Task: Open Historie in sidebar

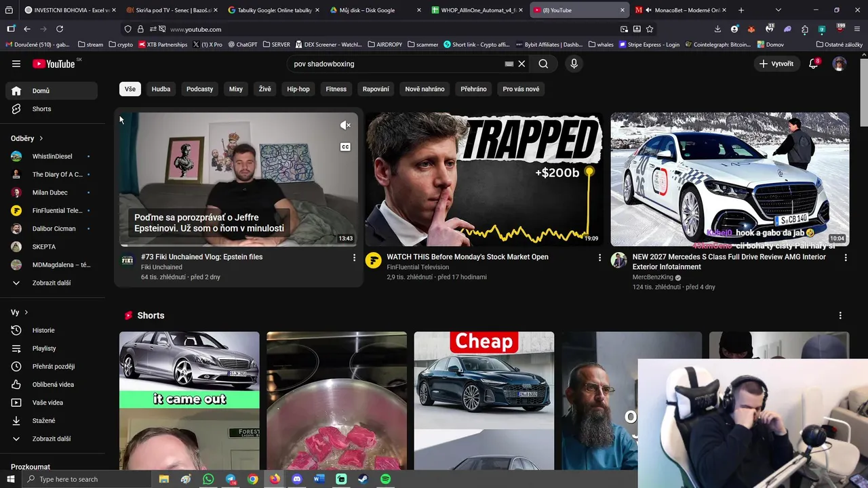Action: (x=52, y=330)
